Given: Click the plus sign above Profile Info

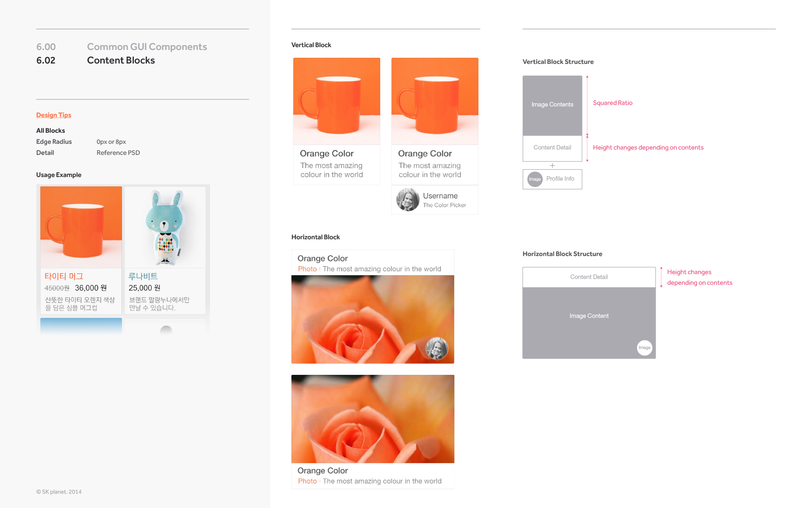Looking at the screenshot, I should coord(552,166).
